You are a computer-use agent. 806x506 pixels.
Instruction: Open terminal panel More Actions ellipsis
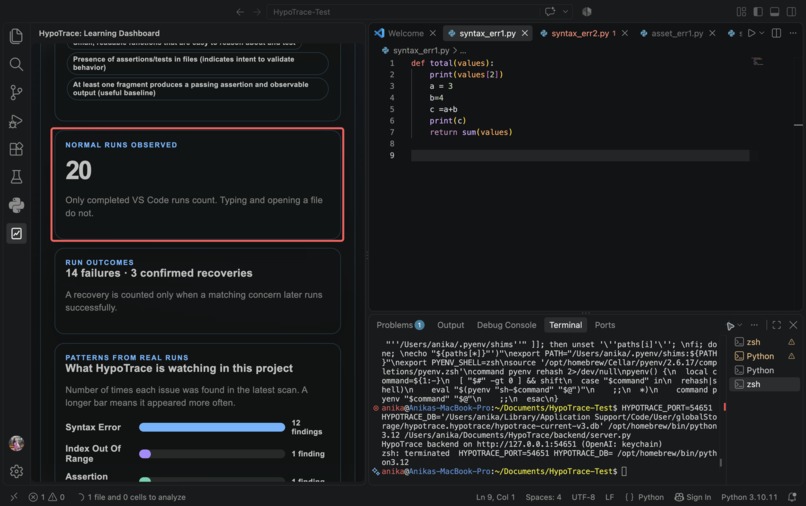(x=754, y=325)
